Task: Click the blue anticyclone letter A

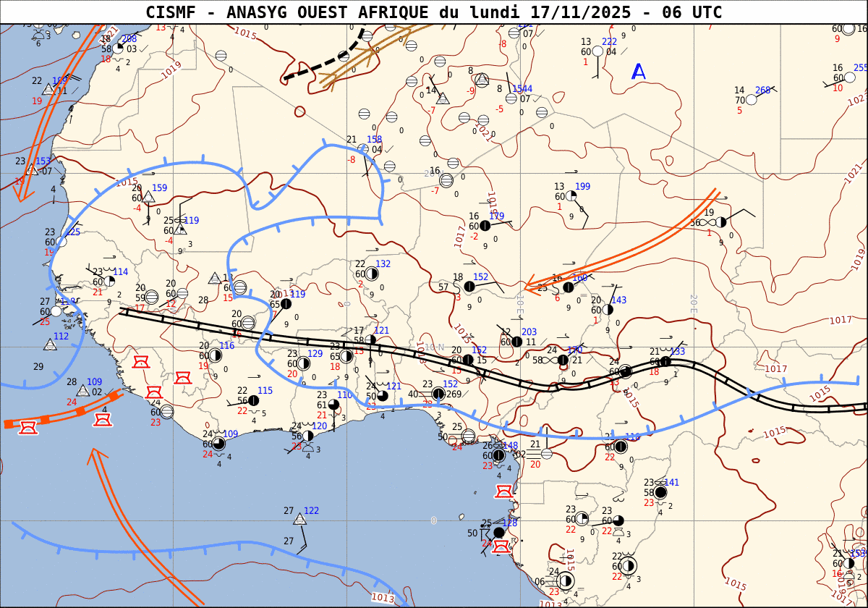Action: coord(639,72)
